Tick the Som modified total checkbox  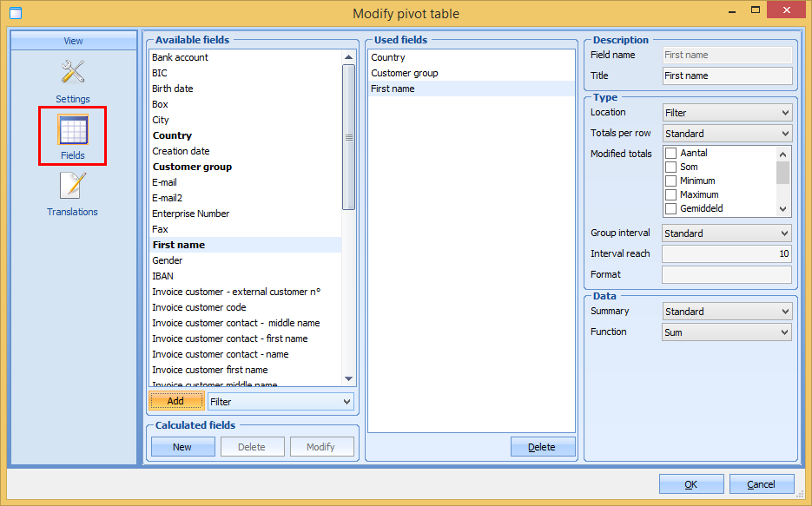point(670,168)
